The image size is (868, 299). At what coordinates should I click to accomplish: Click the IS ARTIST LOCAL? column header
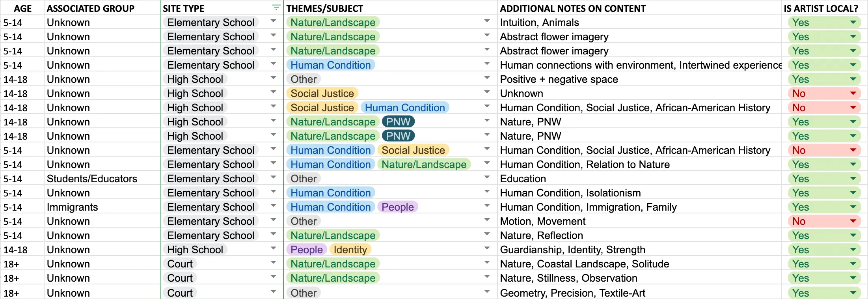[x=821, y=8]
